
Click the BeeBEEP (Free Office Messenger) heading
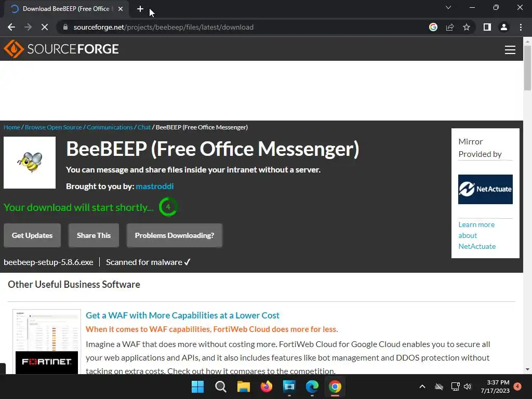(212, 149)
